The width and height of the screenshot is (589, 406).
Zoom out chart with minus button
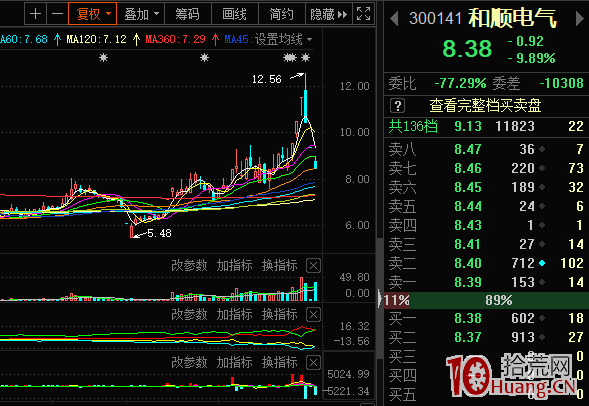point(57,14)
